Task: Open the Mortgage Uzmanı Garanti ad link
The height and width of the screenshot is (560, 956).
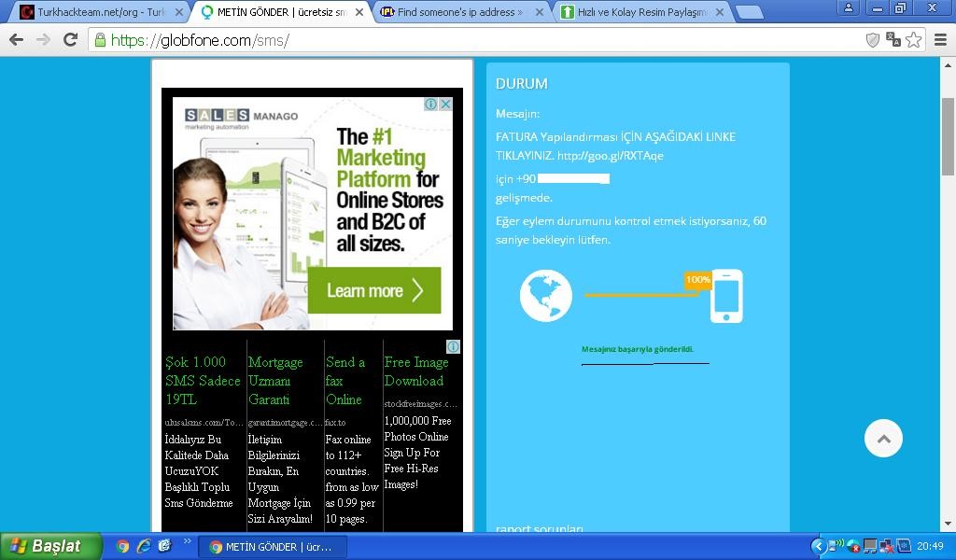Action: coord(275,380)
